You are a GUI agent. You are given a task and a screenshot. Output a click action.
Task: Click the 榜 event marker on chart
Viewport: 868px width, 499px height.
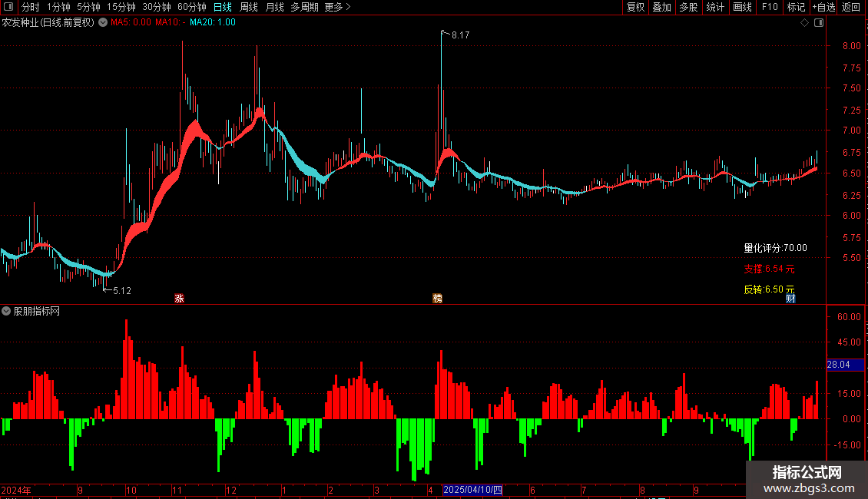point(437,298)
